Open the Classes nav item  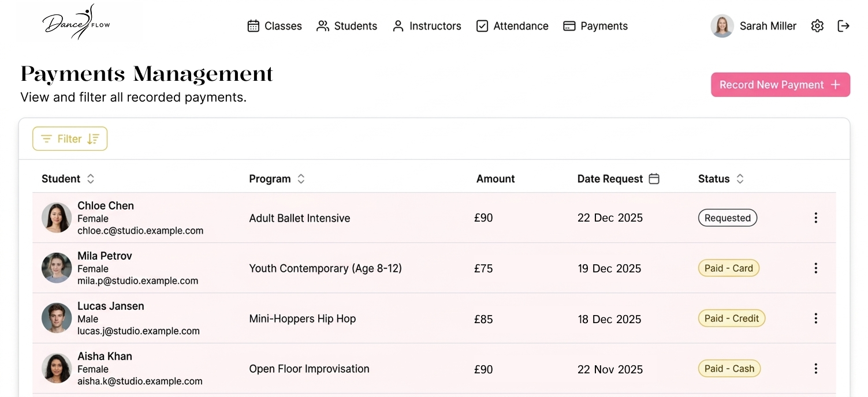pos(274,26)
